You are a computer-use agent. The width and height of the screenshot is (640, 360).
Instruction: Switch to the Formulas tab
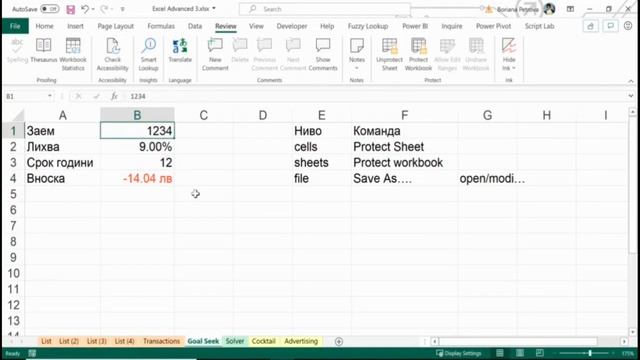point(161,26)
